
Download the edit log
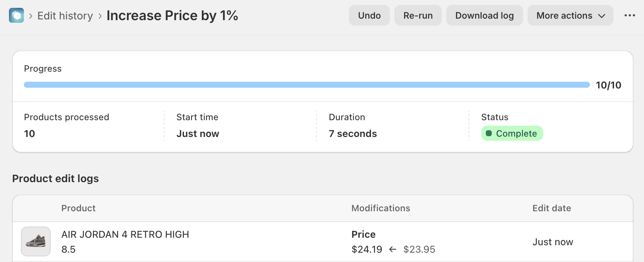point(484,15)
